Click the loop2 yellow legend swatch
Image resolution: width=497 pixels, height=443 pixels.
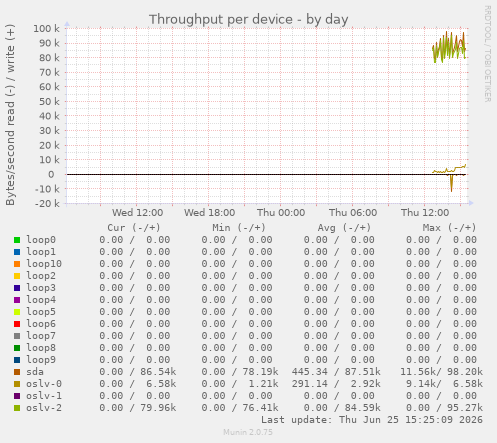[x=17, y=276]
